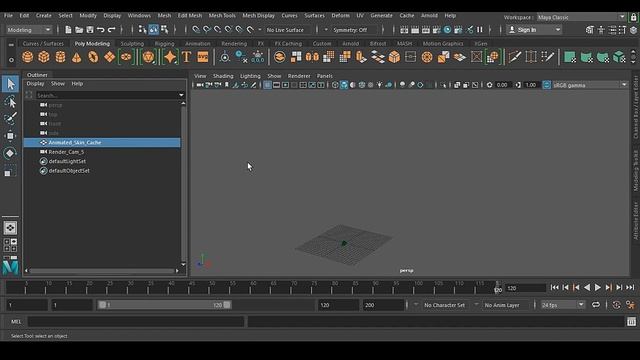This screenshot has height=360, width=640.
Task: Open the Outliner Display menu
Action: click(36, 83)
